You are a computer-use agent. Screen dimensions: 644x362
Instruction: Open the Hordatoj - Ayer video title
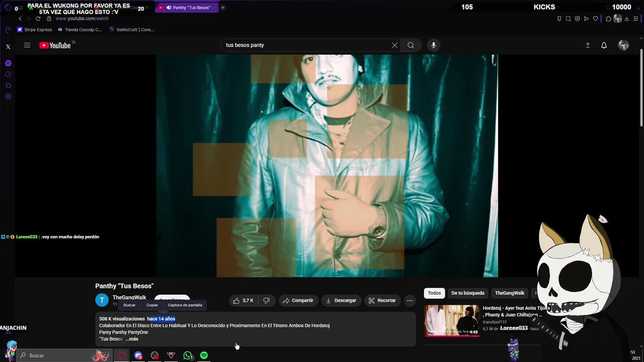coord(516,312)
